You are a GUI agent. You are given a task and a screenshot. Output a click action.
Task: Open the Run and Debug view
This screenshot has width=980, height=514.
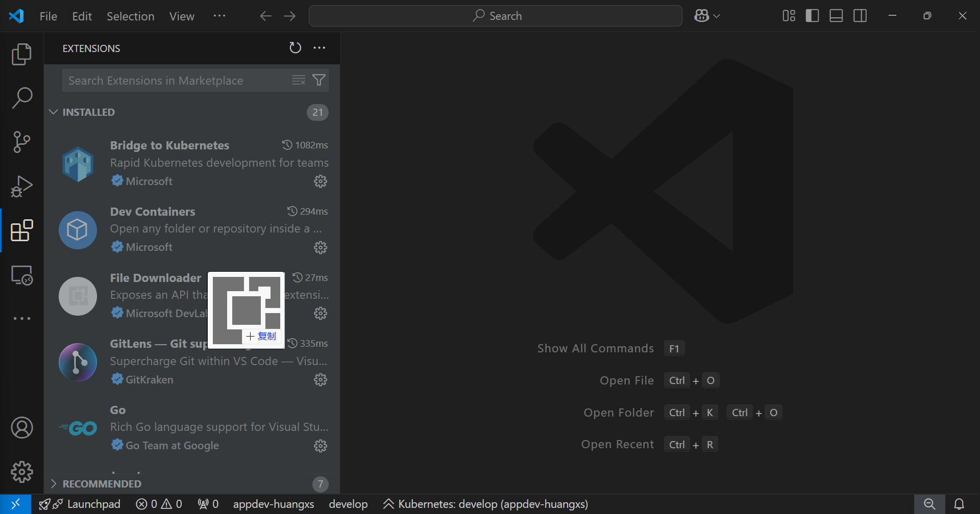[x=21, y=186]
